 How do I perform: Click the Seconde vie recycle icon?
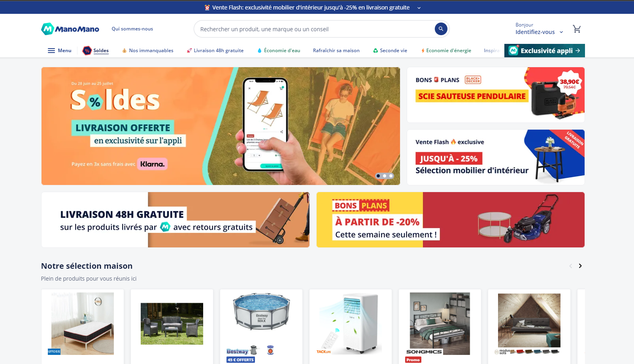tap(375, 51)
